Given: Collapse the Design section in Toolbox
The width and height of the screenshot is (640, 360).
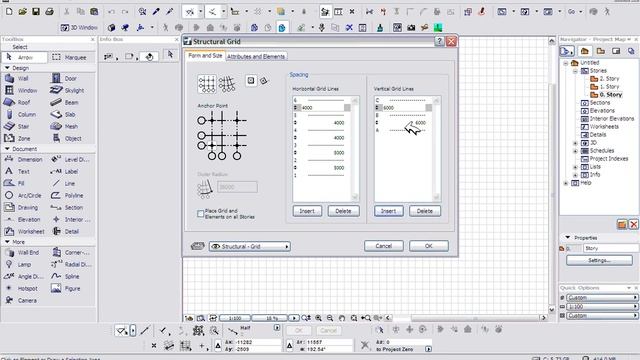Looking at the screenshot, I should (7, 68).
